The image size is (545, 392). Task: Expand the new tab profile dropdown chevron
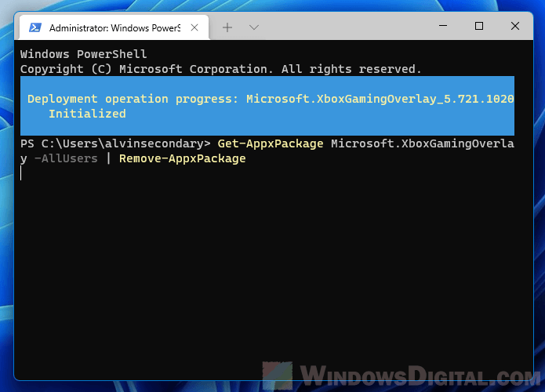tap(254, 27)
